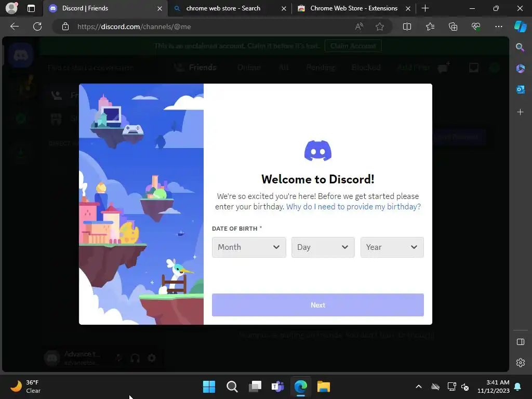The width and height of the screenshot is (532, 399).
Task: Toggle the sidebar panel view icon
Action: [x=520, y=342]
